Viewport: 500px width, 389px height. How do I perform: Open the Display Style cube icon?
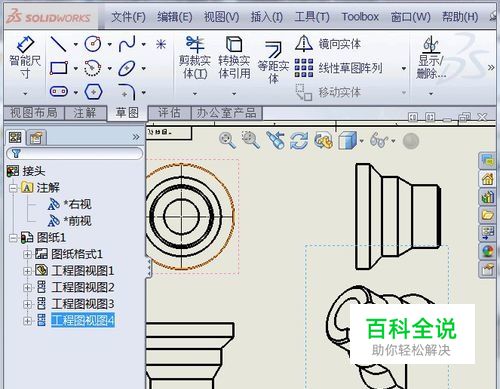pos(347,140)
